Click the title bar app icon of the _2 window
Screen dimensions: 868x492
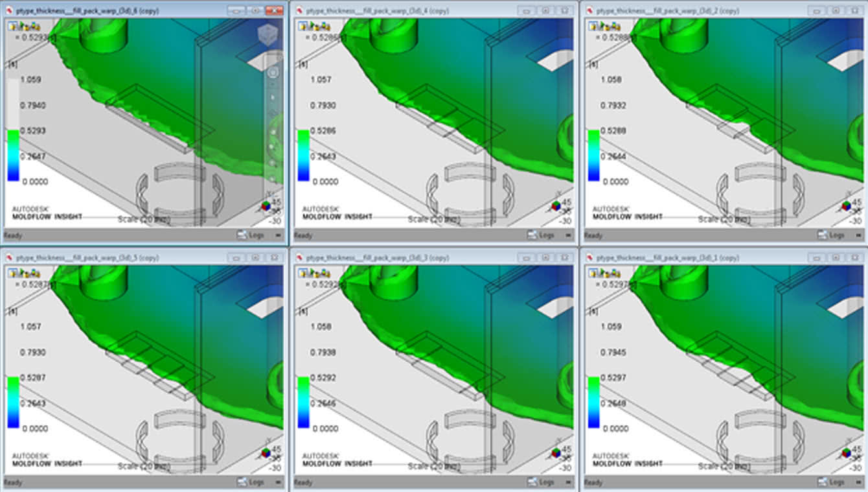point(590,11)
